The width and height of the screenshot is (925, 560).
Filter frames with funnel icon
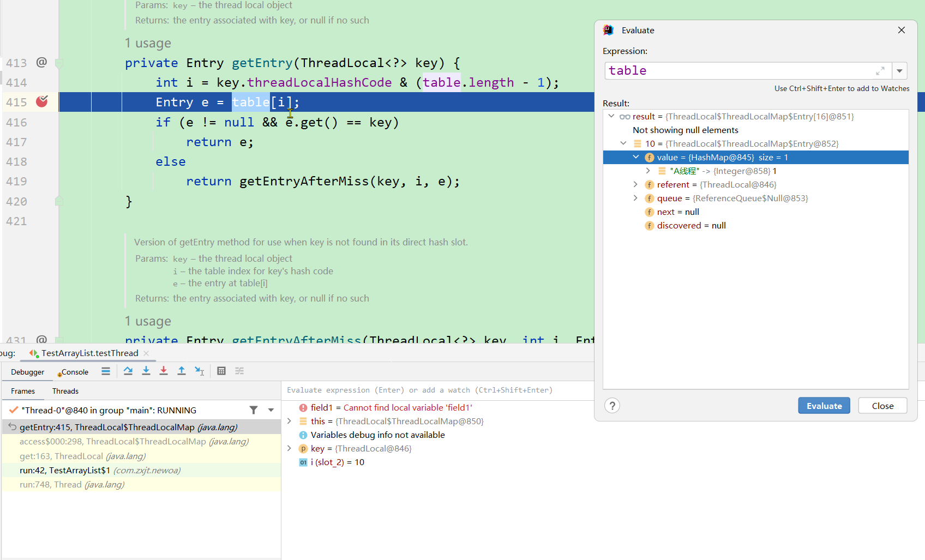(x=254, y=410)
